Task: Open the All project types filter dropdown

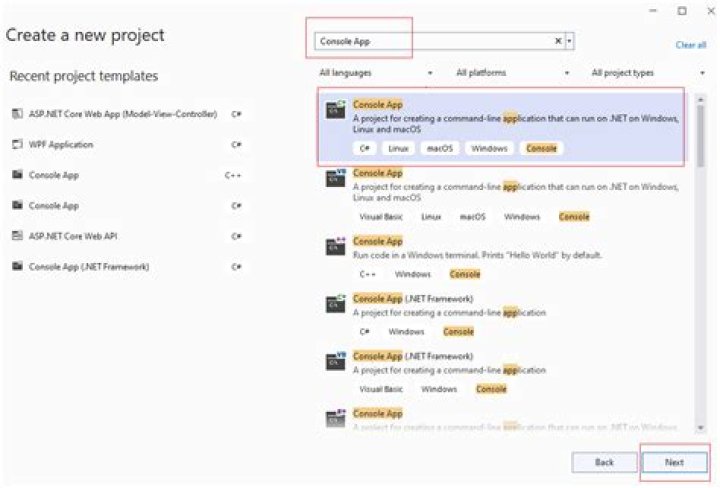Action: click(647, 73)
